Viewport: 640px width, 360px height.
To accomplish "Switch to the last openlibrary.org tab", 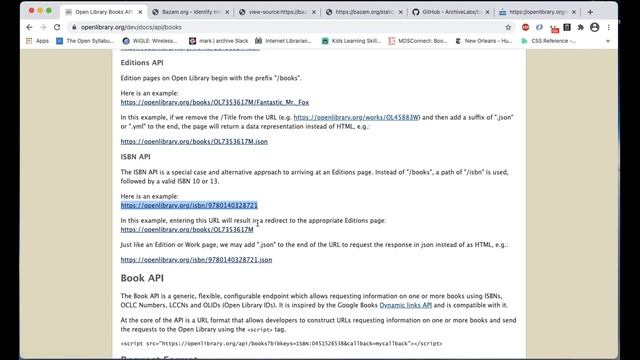I will [x=538, y=12].
